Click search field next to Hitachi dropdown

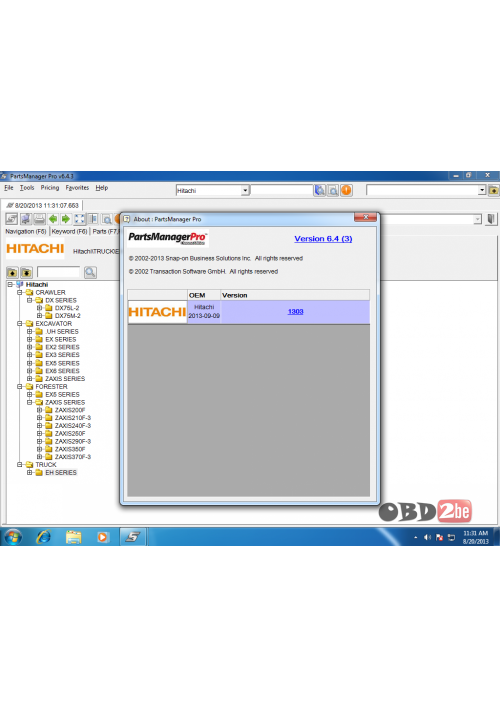pos(282,190)
